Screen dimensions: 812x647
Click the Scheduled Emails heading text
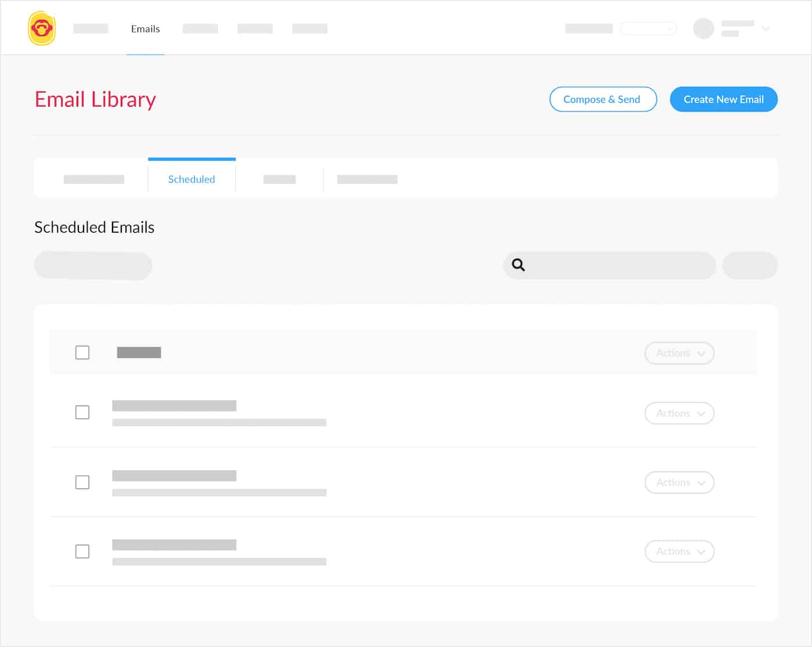click(95, 227)
